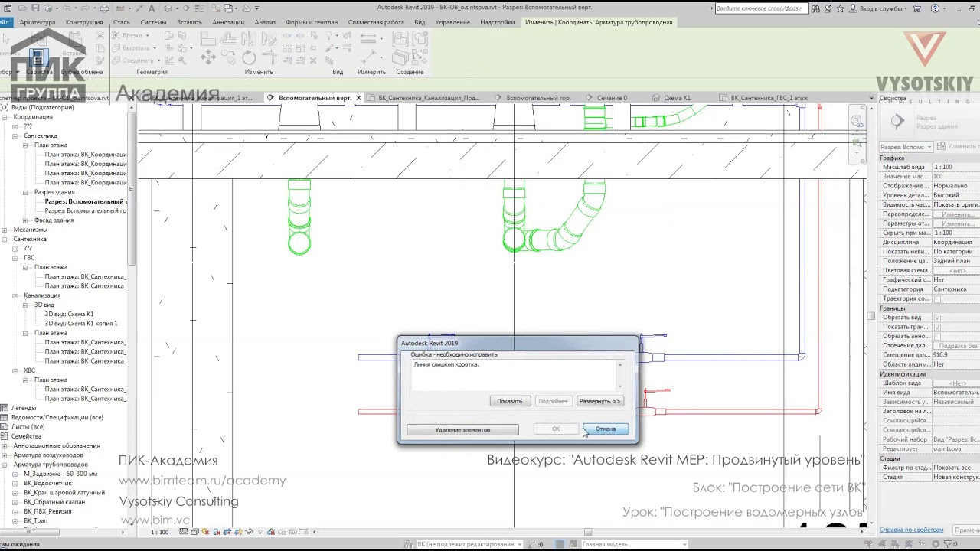Open the Справка по свойствам help link
The height and width of the screenshot is (551, 980).
click(911, 530)
